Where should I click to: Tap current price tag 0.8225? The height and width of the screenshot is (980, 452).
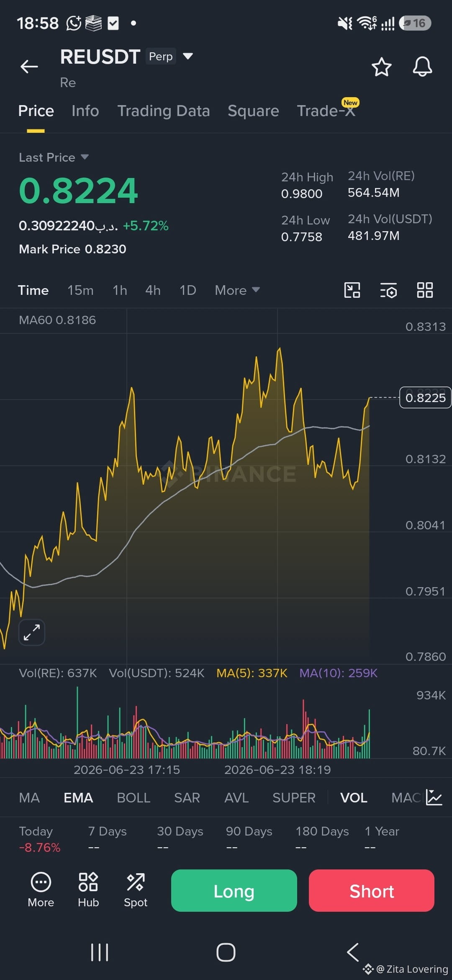click(x=425, y=397)
